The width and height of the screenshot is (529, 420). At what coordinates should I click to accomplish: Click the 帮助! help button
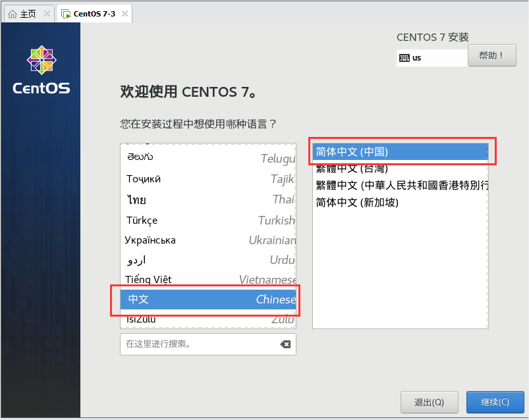pos(491,55)
